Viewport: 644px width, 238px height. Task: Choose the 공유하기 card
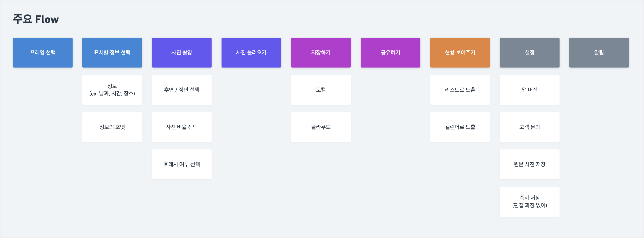[x=391, y=52]
